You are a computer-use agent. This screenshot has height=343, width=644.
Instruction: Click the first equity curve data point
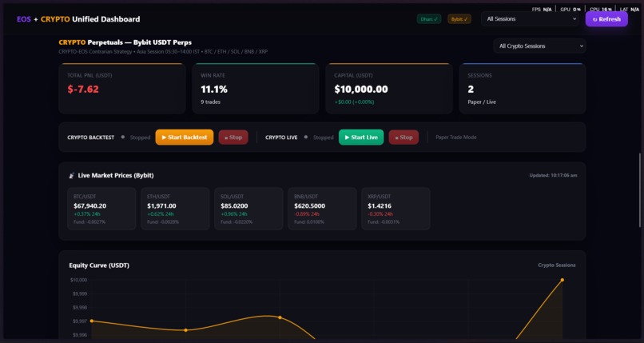92,321
